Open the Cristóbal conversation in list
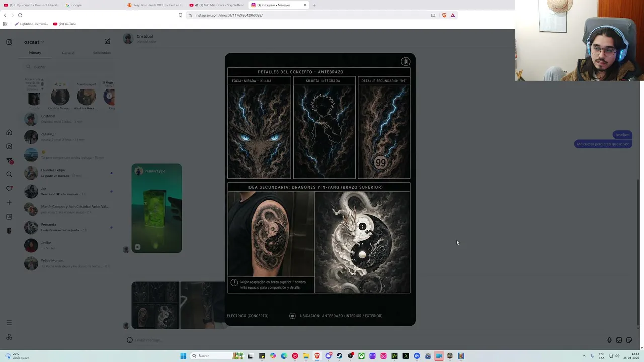This screenshot has height=362, width=644. [x=69, y=119]
